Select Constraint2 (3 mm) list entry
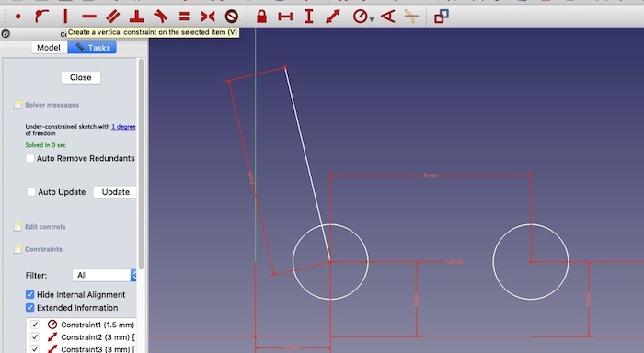The width and height of the screenshot is (644, 353). click(98, 337)
